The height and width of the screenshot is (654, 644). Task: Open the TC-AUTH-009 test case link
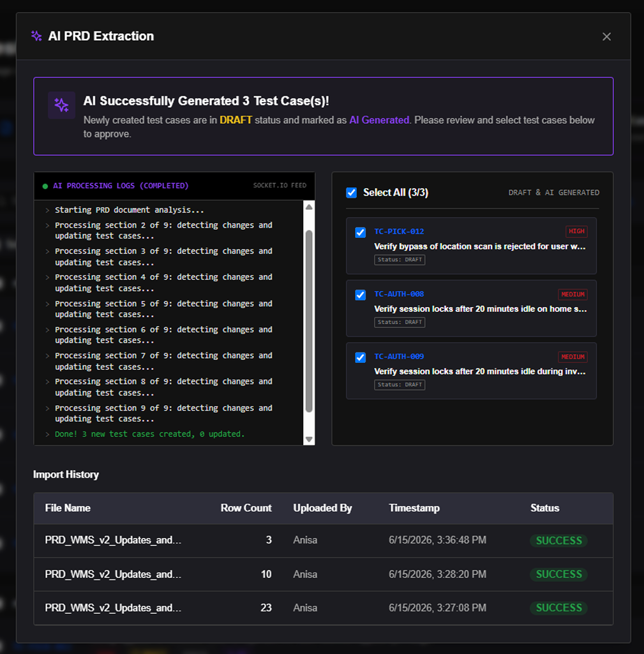click(x=399, y=357)
